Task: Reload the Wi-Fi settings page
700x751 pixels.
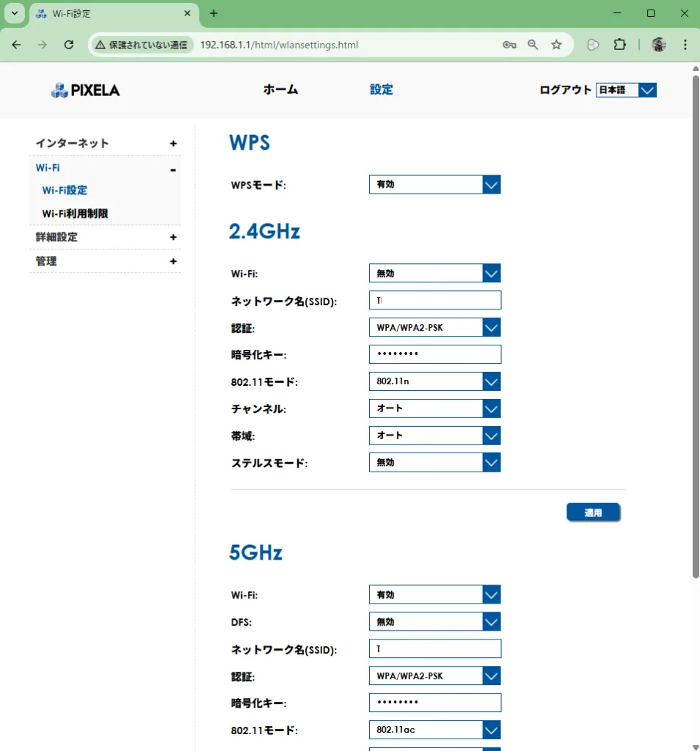Action: (x=69, y=45)
